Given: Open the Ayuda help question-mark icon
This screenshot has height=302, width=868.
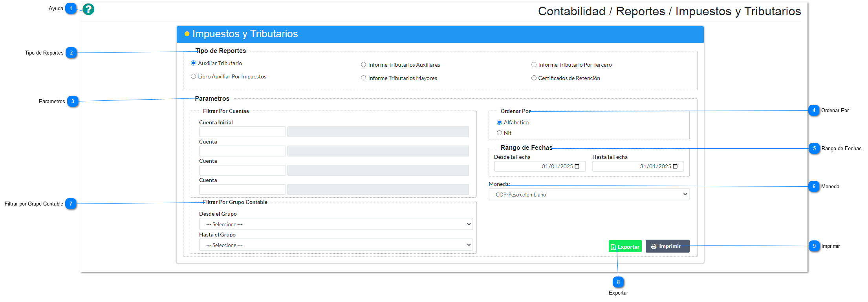Looking at the screenshot, I should 88,9.
